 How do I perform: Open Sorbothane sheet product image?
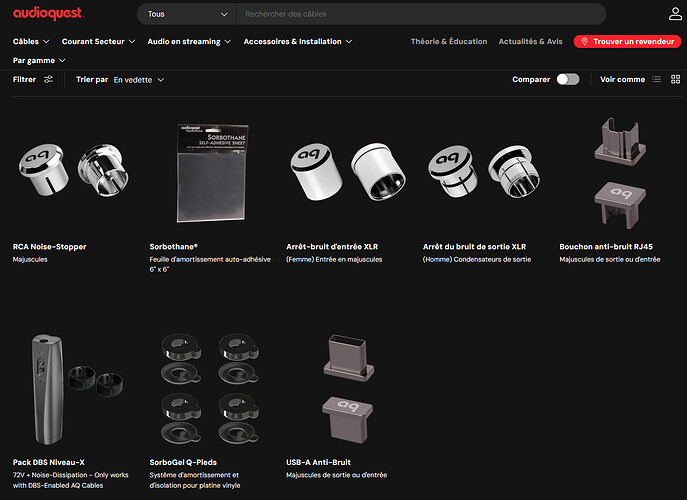[212, 173]
